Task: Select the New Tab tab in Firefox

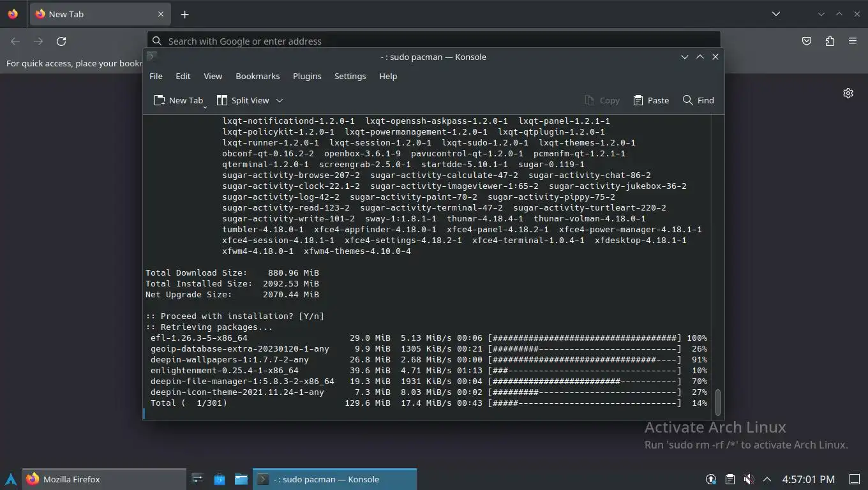Action: [100, 14]
